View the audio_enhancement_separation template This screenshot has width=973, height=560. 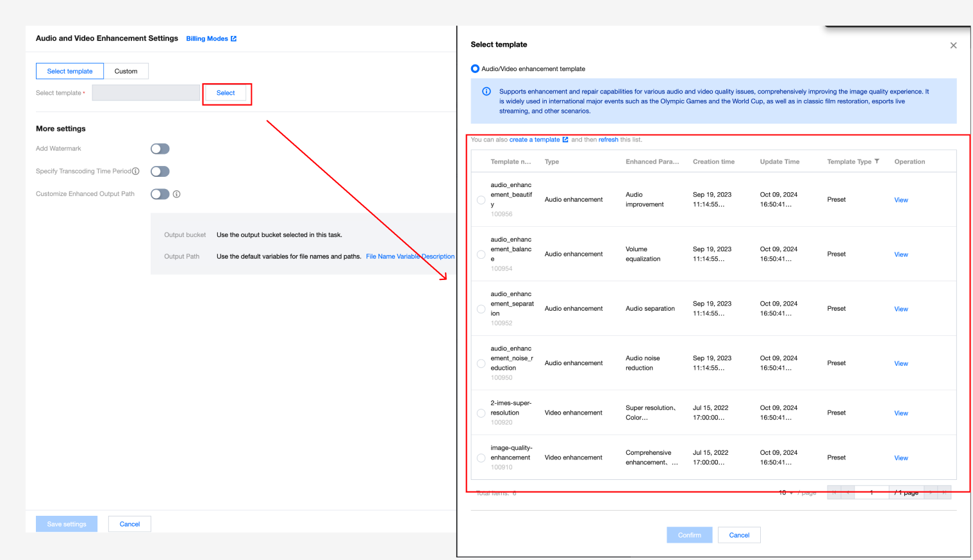tap(901, 309)
